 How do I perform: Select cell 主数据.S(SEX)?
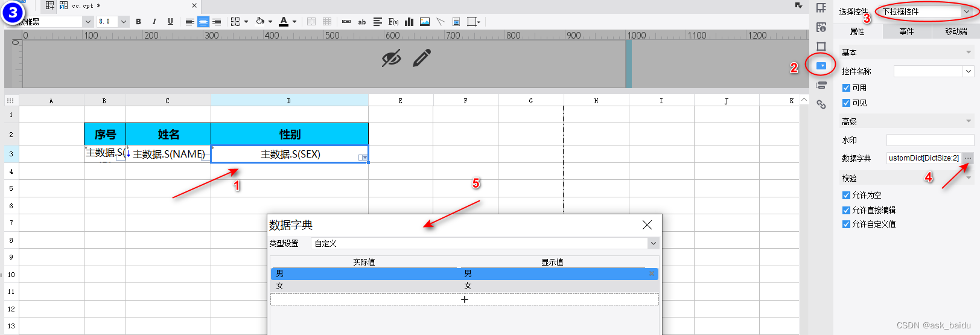coord(290,154)
